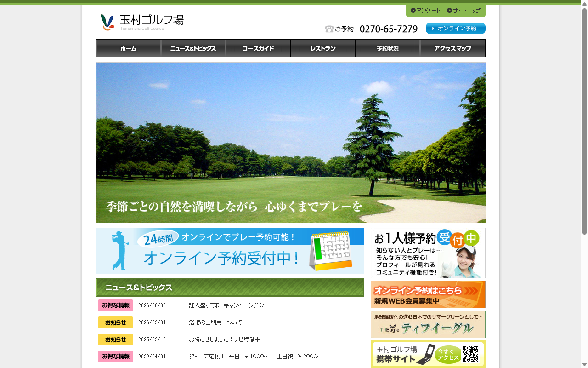This screenshot has width=588, height=368.
Task: Open the 浴槽のご利用について news link
Action: click(x=215, y=322)
